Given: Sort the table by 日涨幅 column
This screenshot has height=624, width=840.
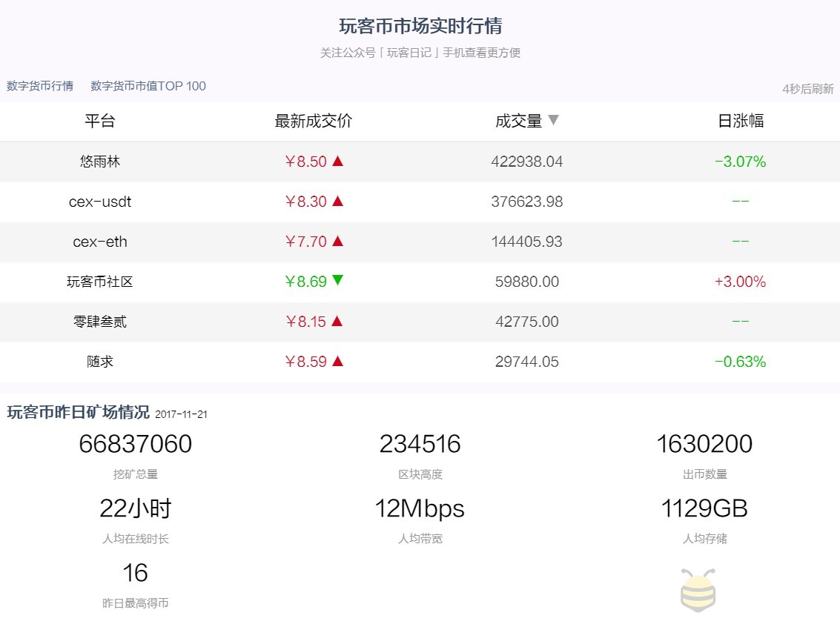Looking at the screenshot, I should (741, 122).
